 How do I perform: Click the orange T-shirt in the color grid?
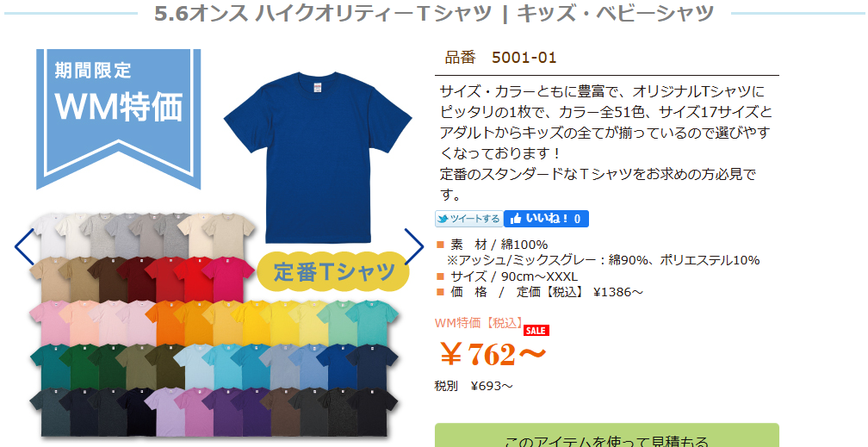pyautogui.click(x=164, y=321)
